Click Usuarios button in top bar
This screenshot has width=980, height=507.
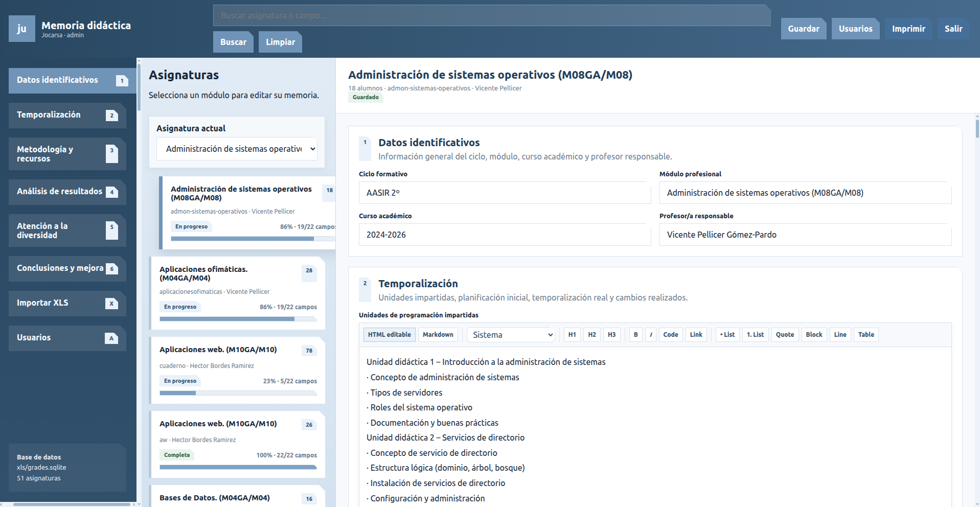point(856,29)
